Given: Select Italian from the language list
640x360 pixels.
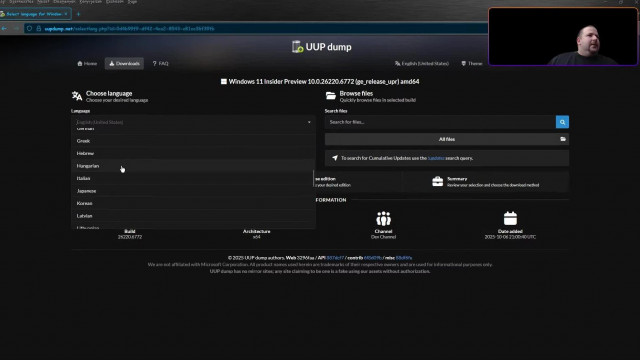Looking at the screenshot, I should tap(193, 178).
